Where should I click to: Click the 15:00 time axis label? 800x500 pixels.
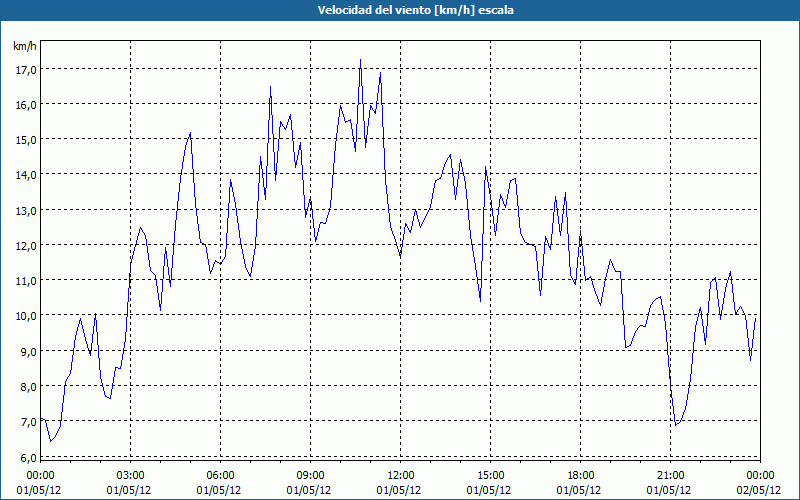(x=490, y=476)
